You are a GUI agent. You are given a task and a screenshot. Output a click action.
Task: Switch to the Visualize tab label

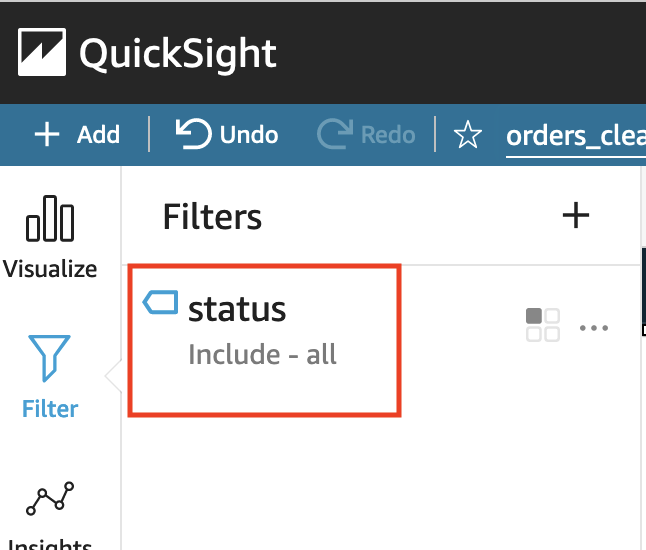coord(50,269)
